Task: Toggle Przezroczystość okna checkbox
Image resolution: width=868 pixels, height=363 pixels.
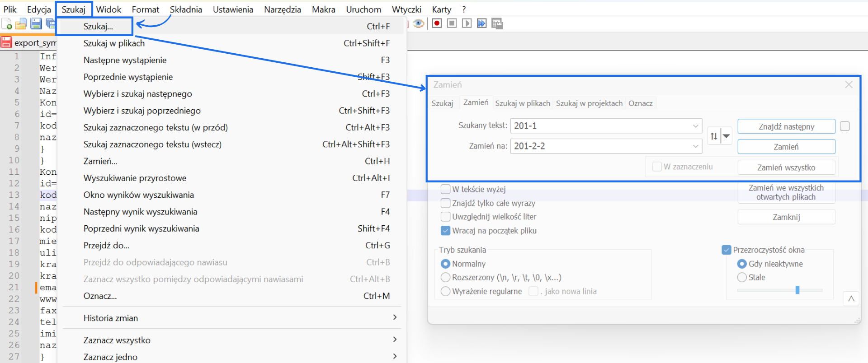Action: [x=726, y=250]
